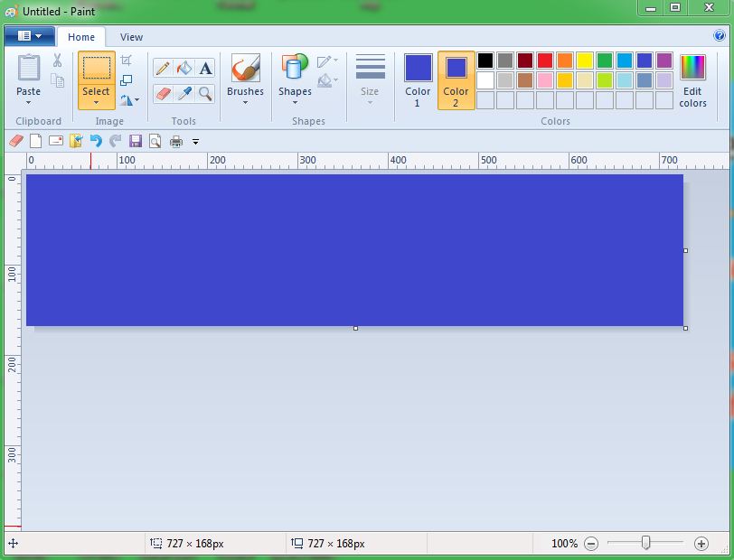This screenshot has height=560, width=734.
Task: Select the Pencil tool
Action: pyautogui.click(x=163, y=69)
